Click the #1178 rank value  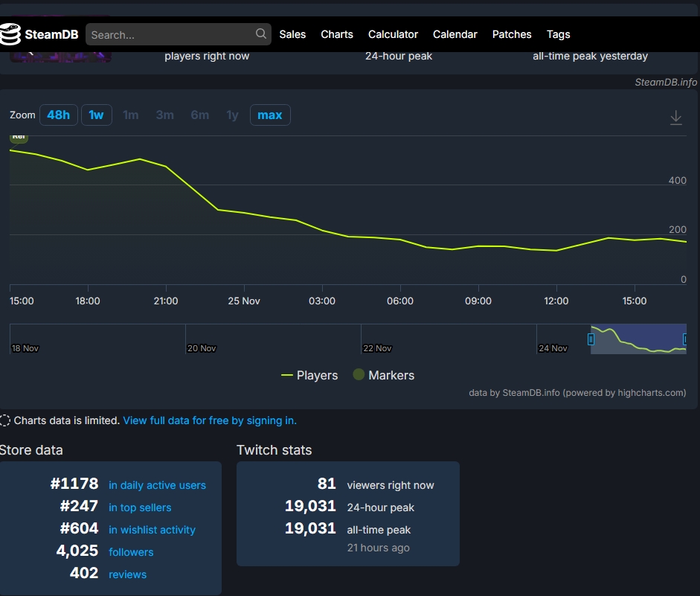point(74,484)
